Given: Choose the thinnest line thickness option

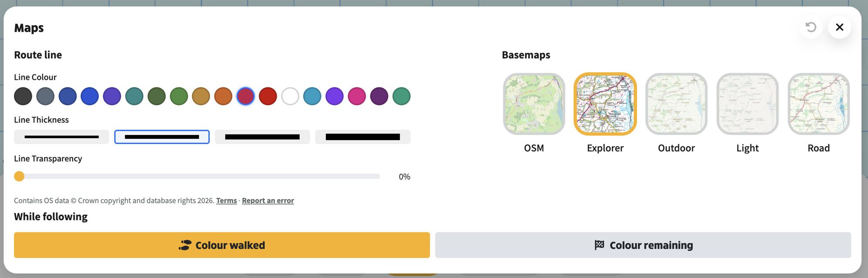Looking at the screenshot, I should tap(61, 137).
